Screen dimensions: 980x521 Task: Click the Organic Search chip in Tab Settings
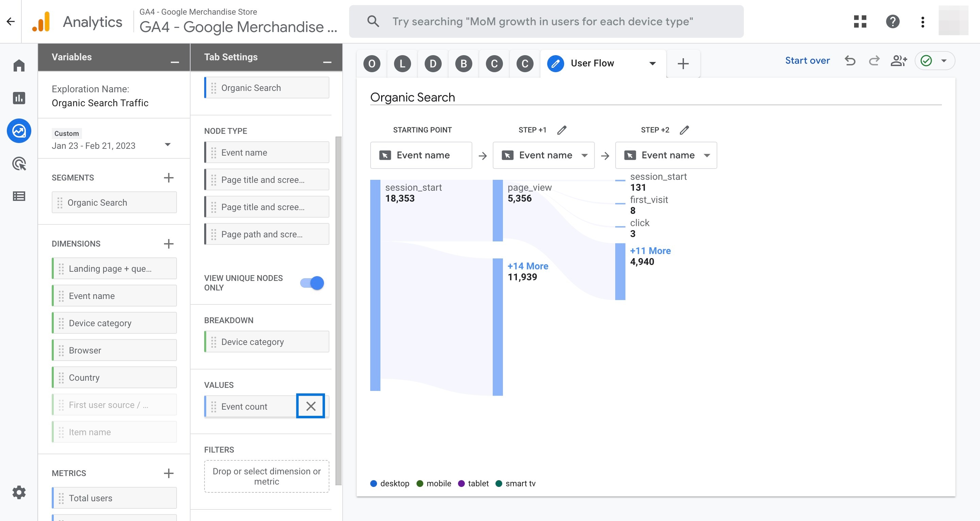tap(267, 88)
